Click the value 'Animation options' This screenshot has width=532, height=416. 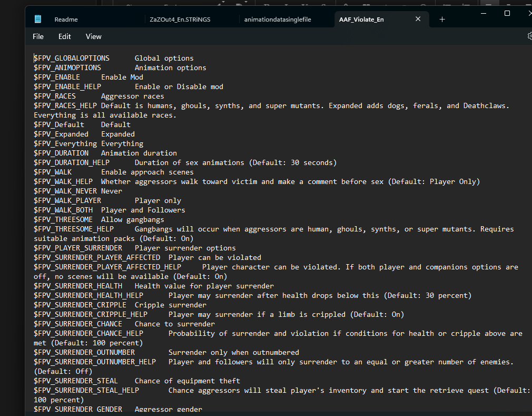(x=170, y=67)
